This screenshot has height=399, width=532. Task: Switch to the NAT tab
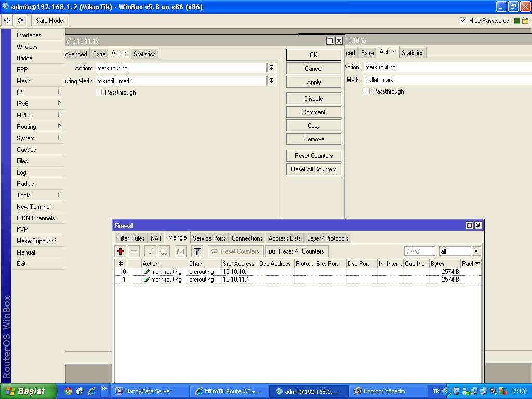pos(156,238)
